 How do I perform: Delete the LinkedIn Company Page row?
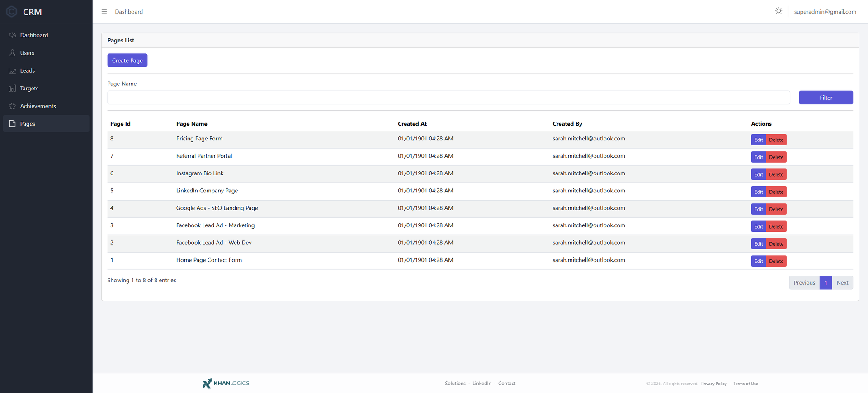[776, 192]
